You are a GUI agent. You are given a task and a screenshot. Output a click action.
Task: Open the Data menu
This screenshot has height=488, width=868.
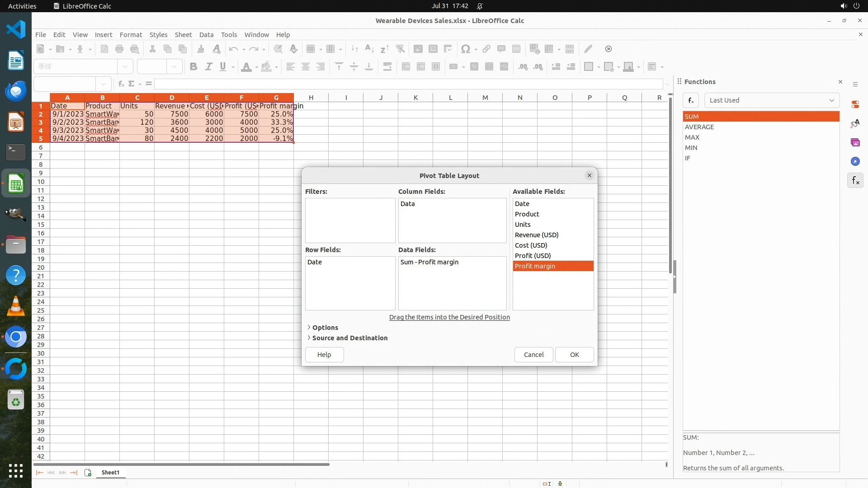(206, 35)
